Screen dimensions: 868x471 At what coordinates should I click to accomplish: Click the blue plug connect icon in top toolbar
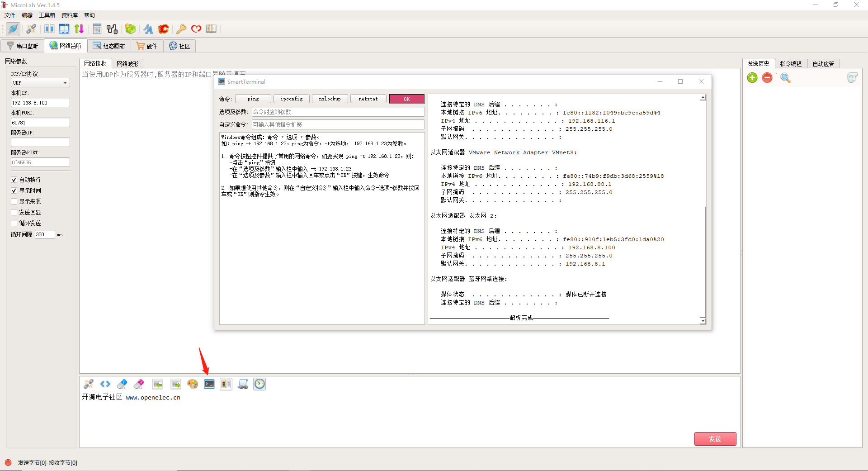coord(13,29)
